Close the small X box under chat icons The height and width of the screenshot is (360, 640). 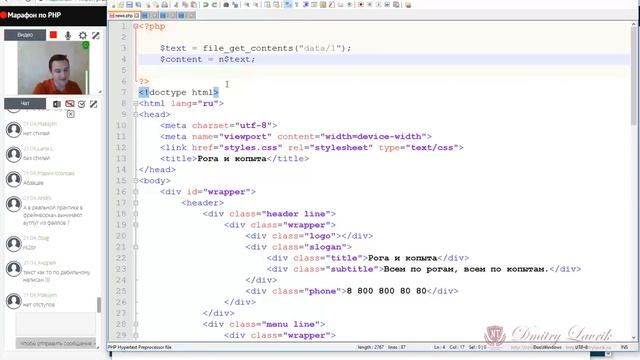click(x=70, y=114)
